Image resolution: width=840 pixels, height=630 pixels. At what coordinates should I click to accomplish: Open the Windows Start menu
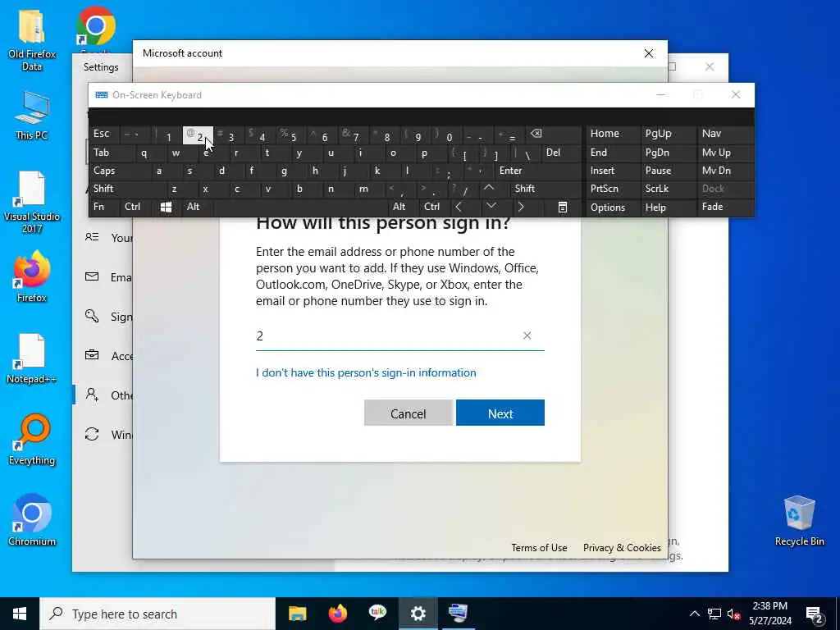click(20, 614)
